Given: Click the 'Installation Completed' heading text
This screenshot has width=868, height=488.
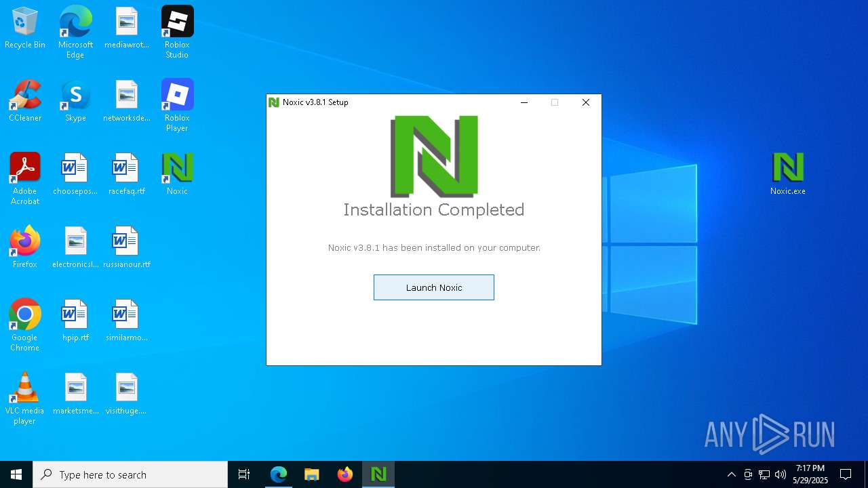Looking at the screenshot, I should (x=434, y=210).
